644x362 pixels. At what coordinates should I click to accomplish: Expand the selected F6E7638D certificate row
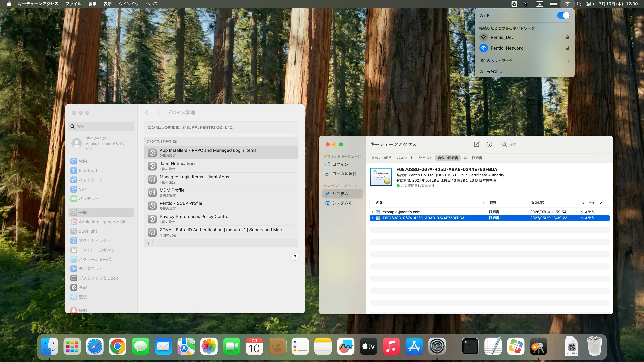pyautogui.click(x=372, y=218)
